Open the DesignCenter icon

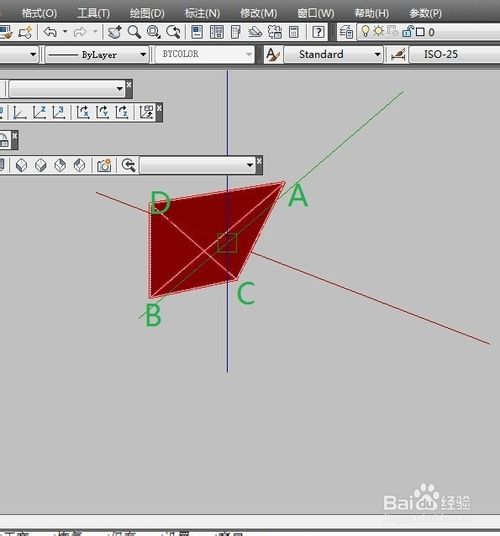[217, 32]
